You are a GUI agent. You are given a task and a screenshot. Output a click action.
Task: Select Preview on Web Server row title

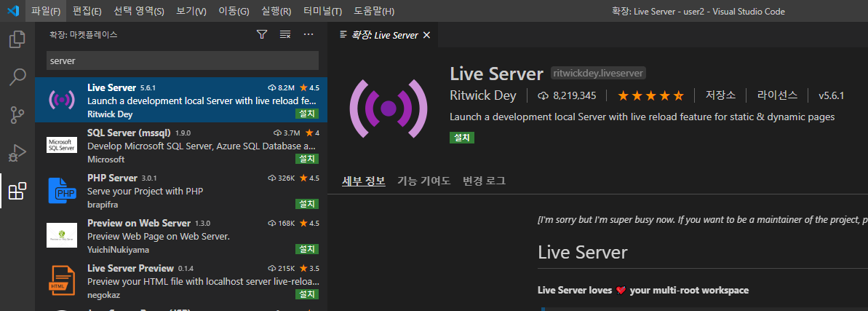tap(139, 223)
